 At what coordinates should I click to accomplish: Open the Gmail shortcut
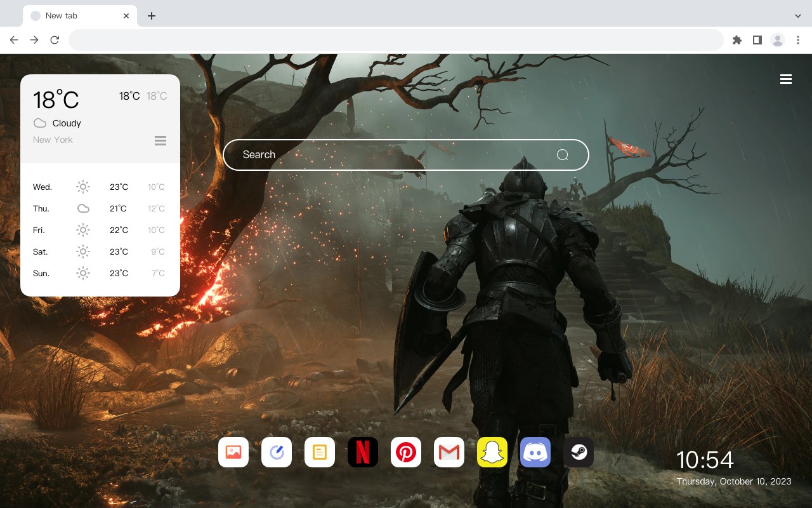(x=449, y=452)
